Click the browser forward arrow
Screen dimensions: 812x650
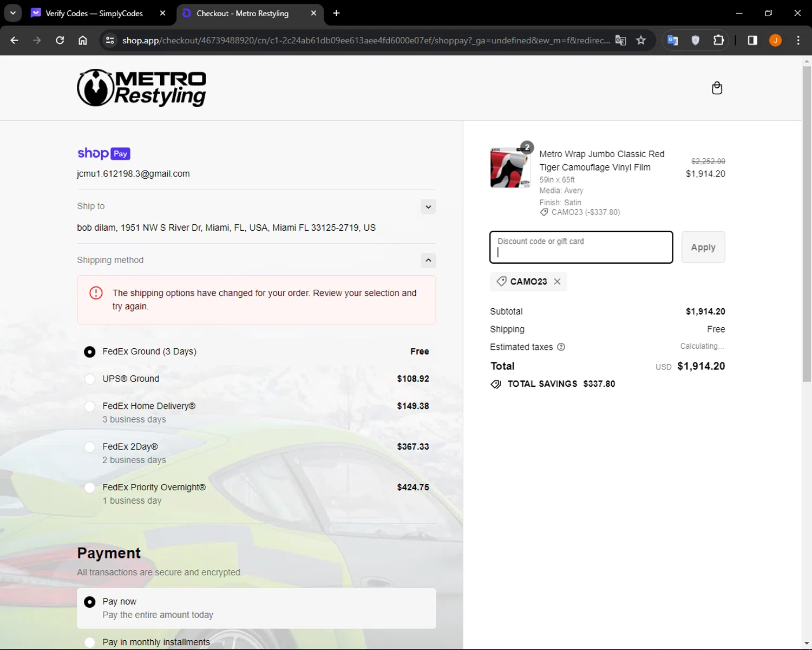[x=37, y=40]
